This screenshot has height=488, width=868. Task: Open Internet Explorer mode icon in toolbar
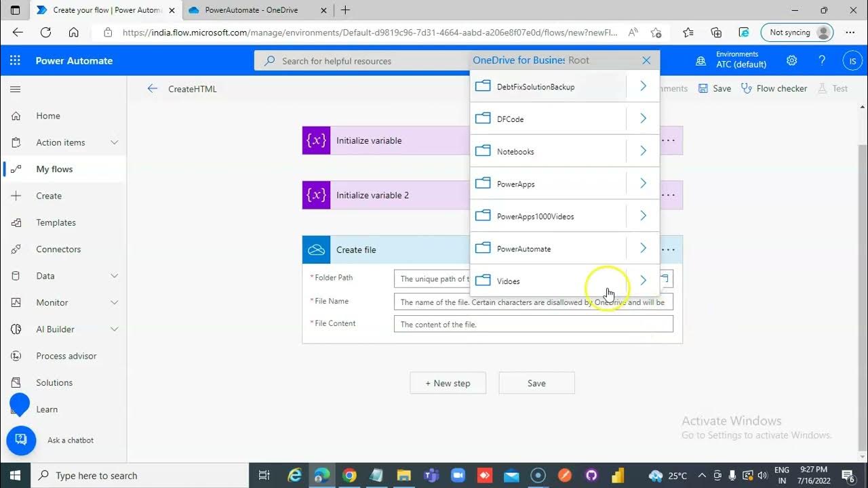click(744, 32)
